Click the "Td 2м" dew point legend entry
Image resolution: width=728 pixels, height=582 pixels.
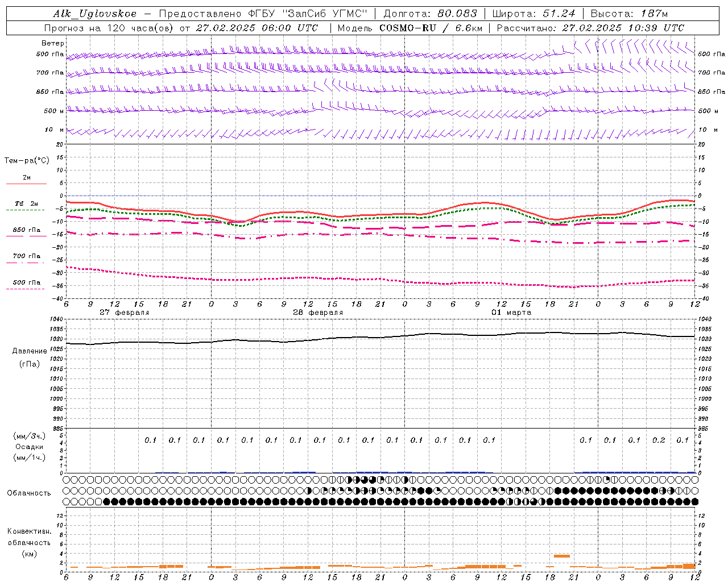coord(26,203)
